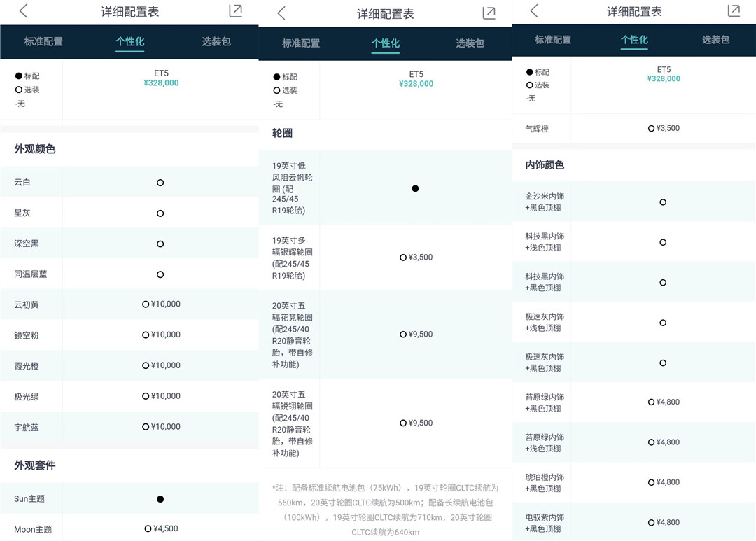Click the share icon in the left panel
This screenshot has width=756, height=541.
pyautogui.click(x=236, y=11)
